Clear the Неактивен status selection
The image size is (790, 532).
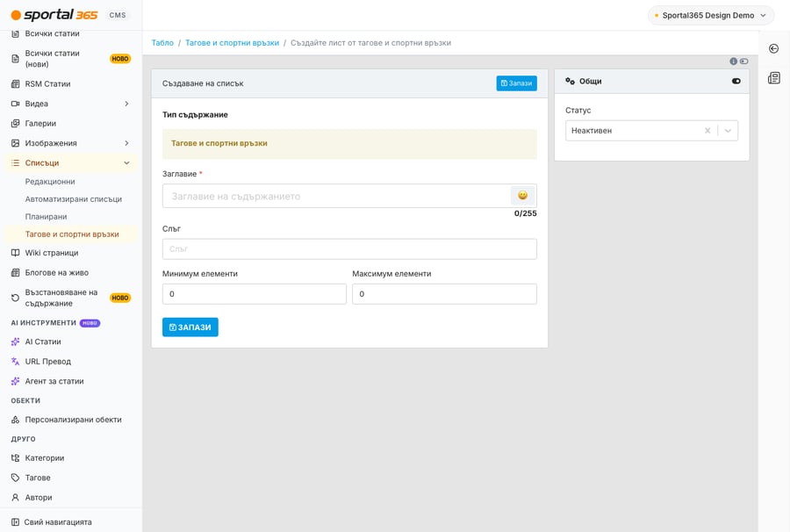pyautogui.click(x=707, y=131)
